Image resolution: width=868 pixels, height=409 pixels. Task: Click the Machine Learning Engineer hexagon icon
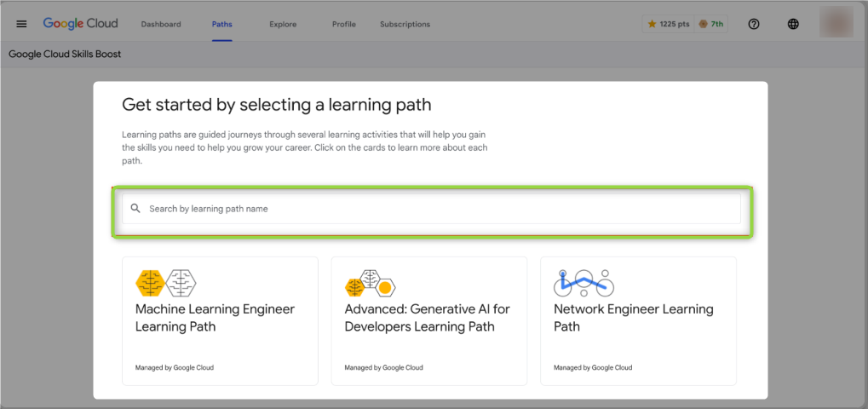(x=166, y=284)
